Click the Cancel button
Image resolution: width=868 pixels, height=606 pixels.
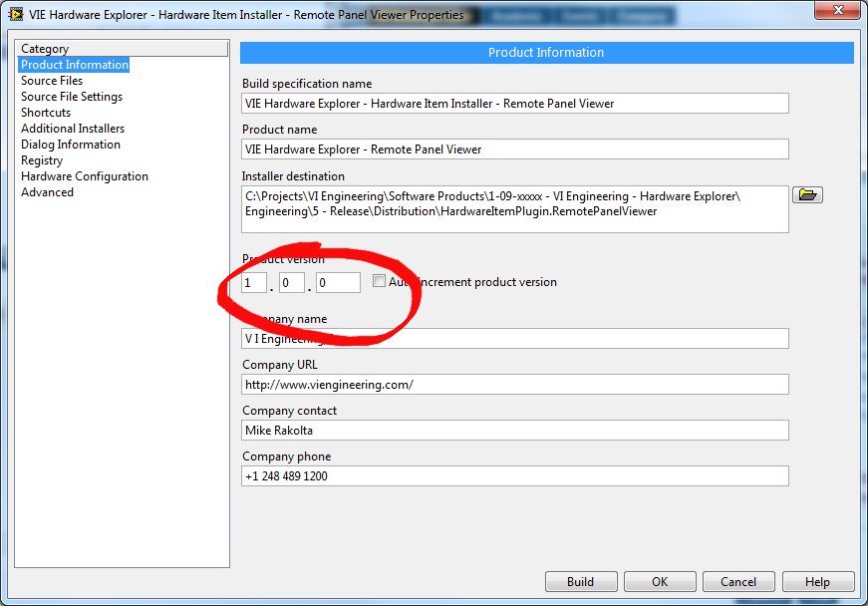(738, 582)
